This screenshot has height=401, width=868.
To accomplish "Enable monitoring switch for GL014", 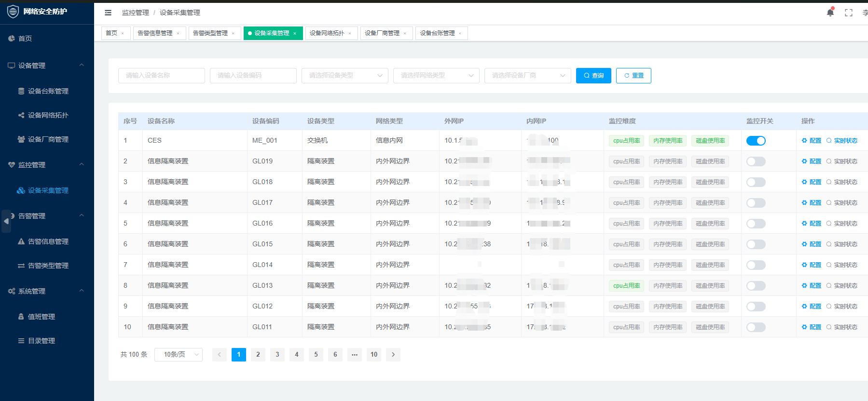I will tap(756, 265).
